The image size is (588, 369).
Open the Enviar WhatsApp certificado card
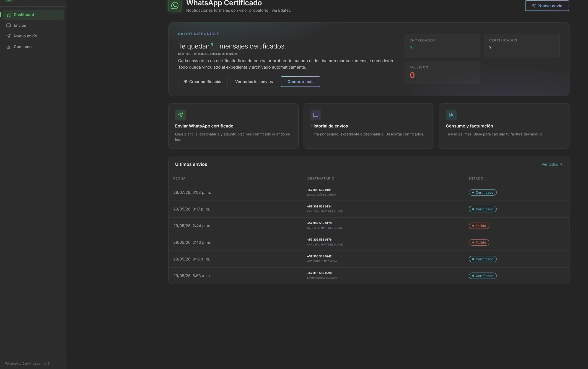click(234, 126)
